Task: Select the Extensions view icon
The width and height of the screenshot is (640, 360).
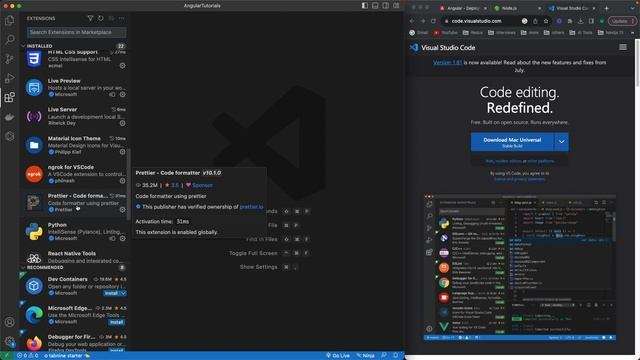Action: coord(9,97)
